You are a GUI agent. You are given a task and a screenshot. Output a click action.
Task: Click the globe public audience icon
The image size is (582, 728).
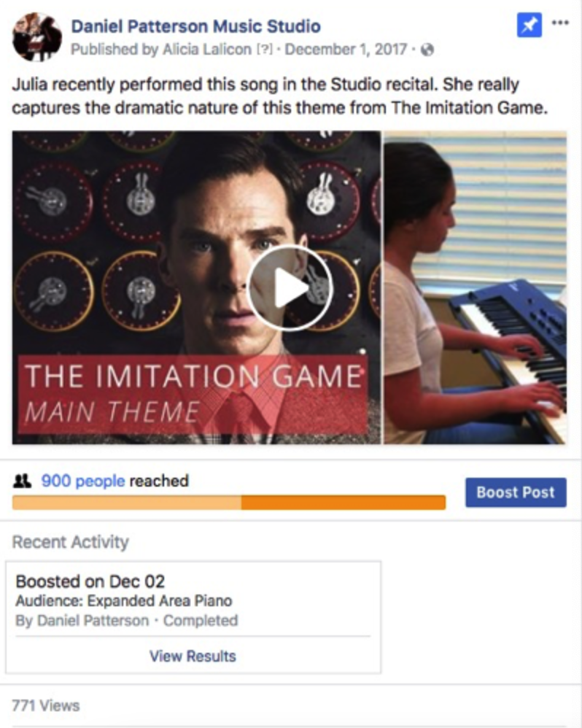tap(427, 50)
